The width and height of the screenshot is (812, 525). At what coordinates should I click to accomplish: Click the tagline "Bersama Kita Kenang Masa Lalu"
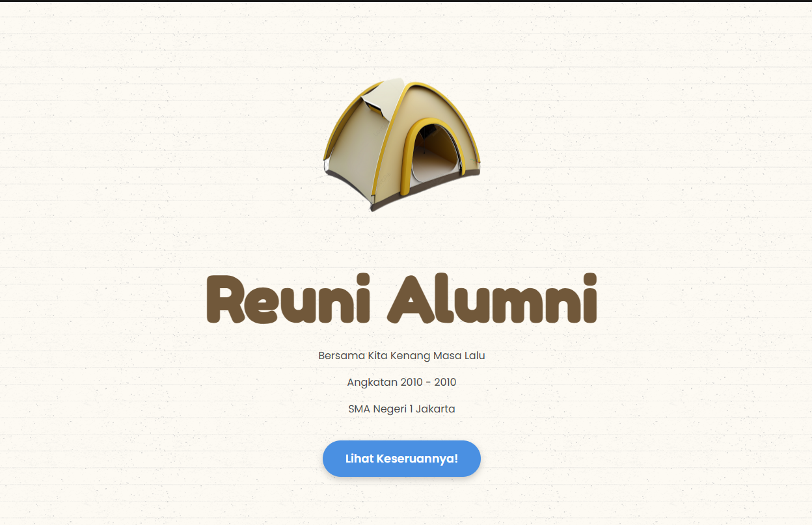point(401,356)
